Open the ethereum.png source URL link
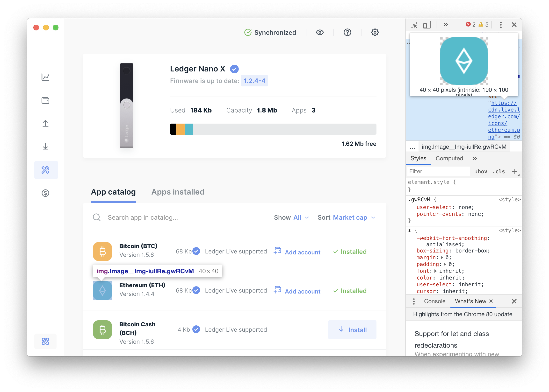 pyautogui.click(x=504, y=120)
